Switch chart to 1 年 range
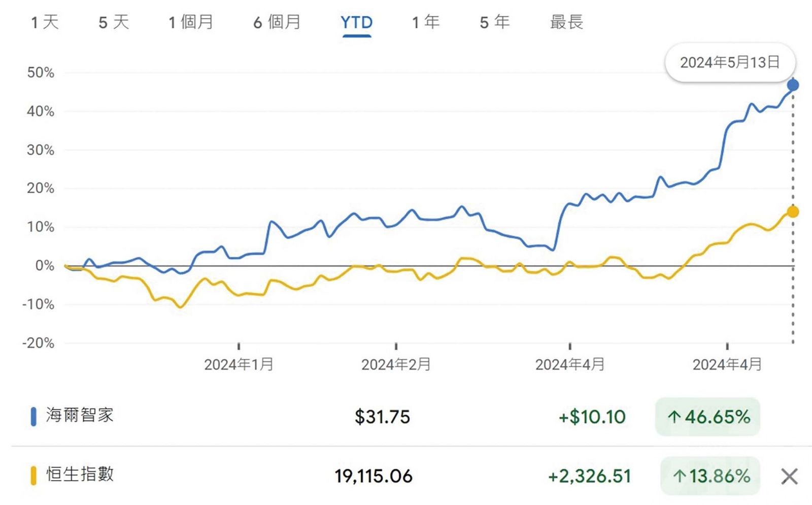Image resolution: width=812 pixels, height=505 pixels. coord(425,22)
